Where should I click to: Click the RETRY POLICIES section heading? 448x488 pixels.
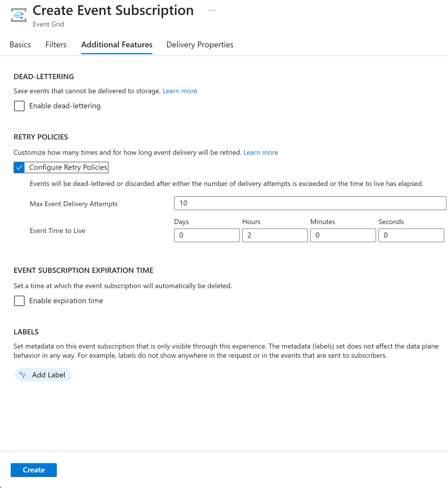click(41, 137)
